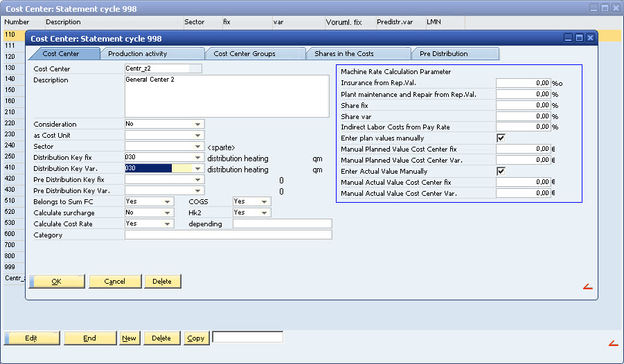Enable 'Enter plan values manually' checkbox
624x364 pixels.
[501, 138]
